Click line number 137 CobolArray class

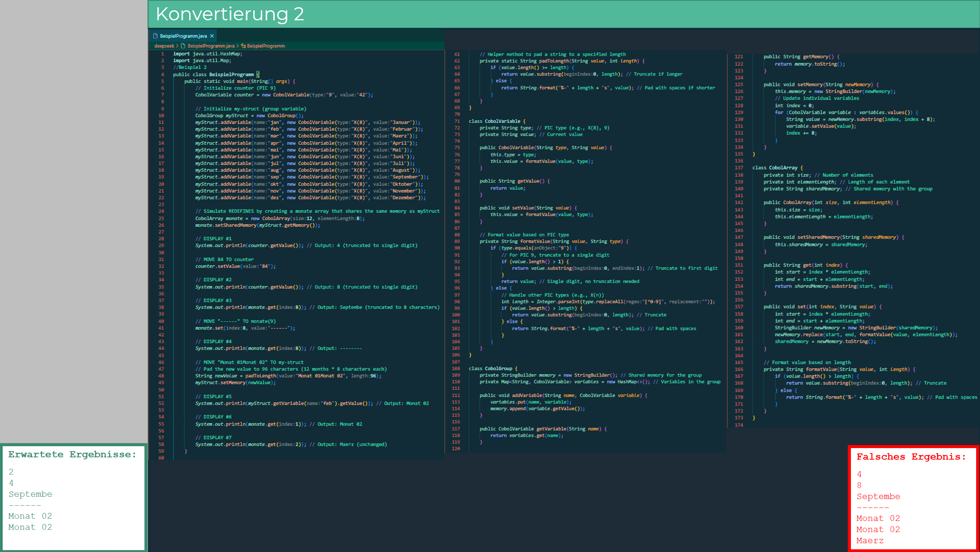point(739,168)
